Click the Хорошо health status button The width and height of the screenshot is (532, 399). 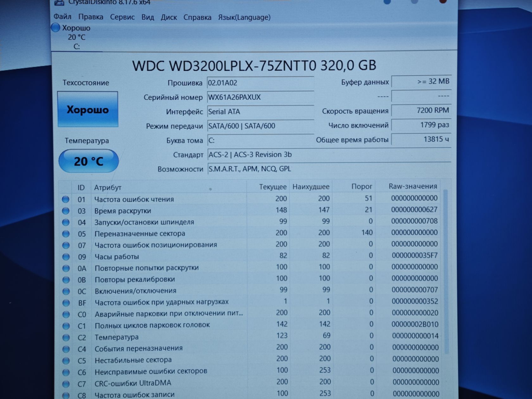click(88, 109)
